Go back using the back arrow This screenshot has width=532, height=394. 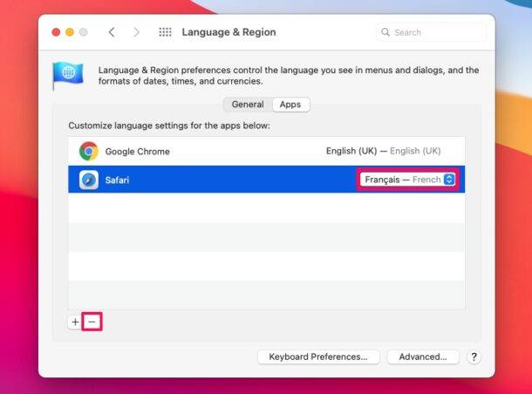click(112, 32)
